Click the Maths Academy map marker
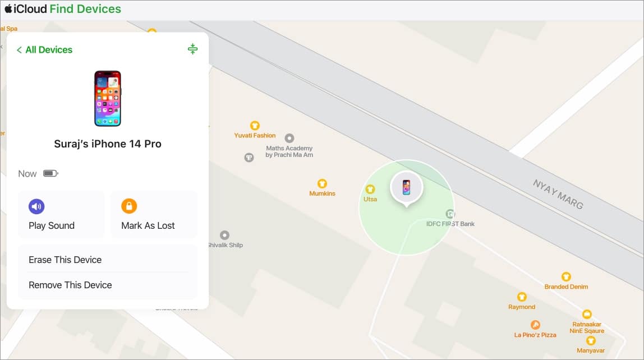Viewport: 644px width, 360px height. click(289, 138)
